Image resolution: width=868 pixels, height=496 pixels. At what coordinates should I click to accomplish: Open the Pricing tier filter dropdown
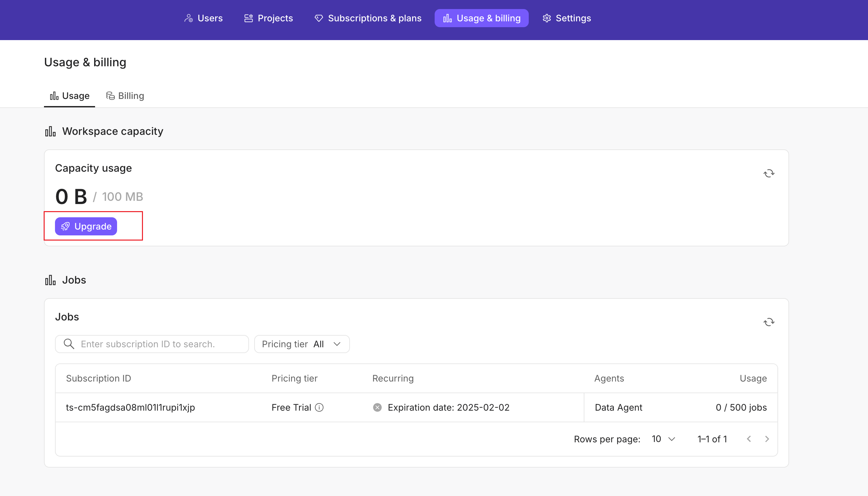301,344
